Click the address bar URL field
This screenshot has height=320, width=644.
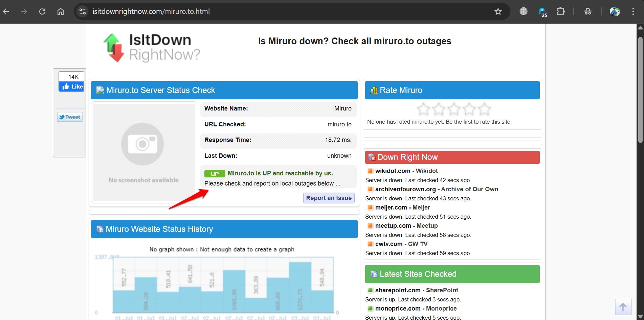click(x=151, y=11)
